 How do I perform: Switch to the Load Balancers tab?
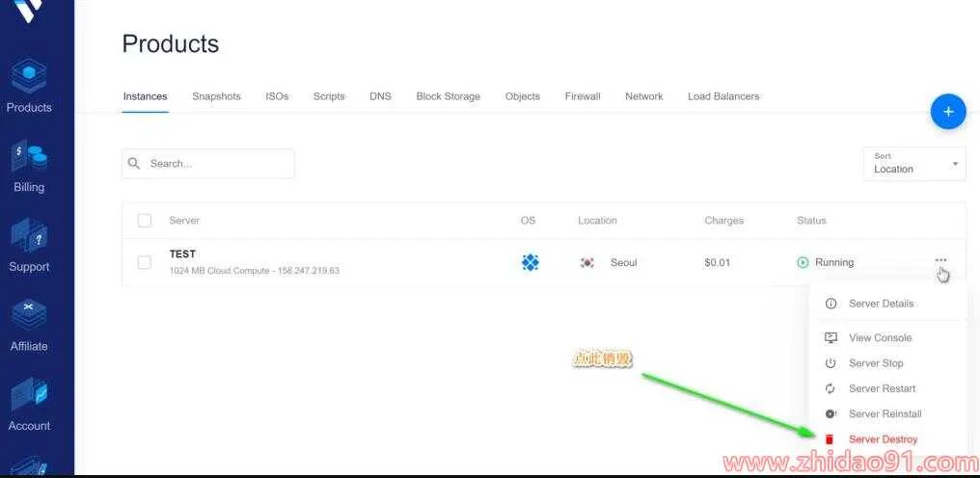pos(723,96)
